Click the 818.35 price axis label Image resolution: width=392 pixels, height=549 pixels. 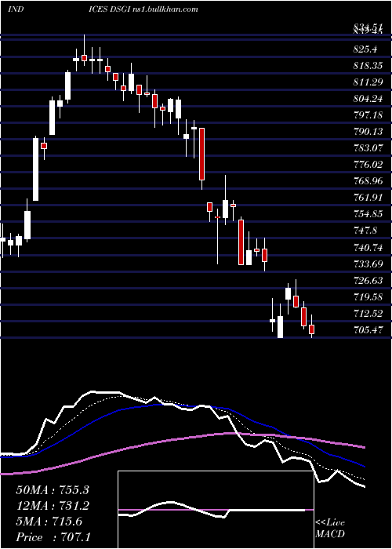tap(368, 66)
